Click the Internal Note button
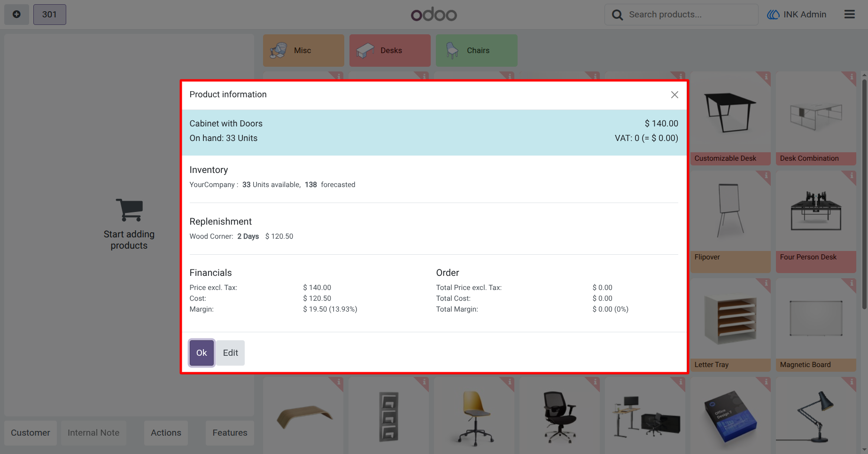Image resolution: width=868 pixels, height=454 pixels. [x=93, y=433]
